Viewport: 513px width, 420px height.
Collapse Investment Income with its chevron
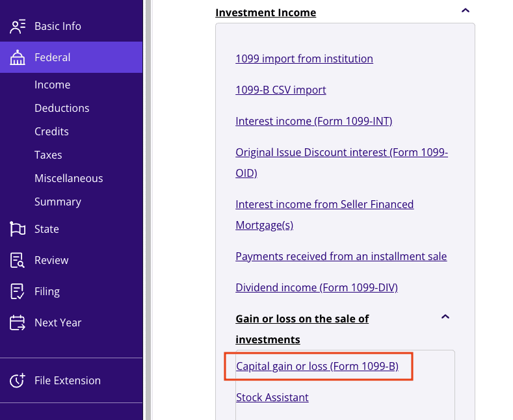[x=466, y=11]
